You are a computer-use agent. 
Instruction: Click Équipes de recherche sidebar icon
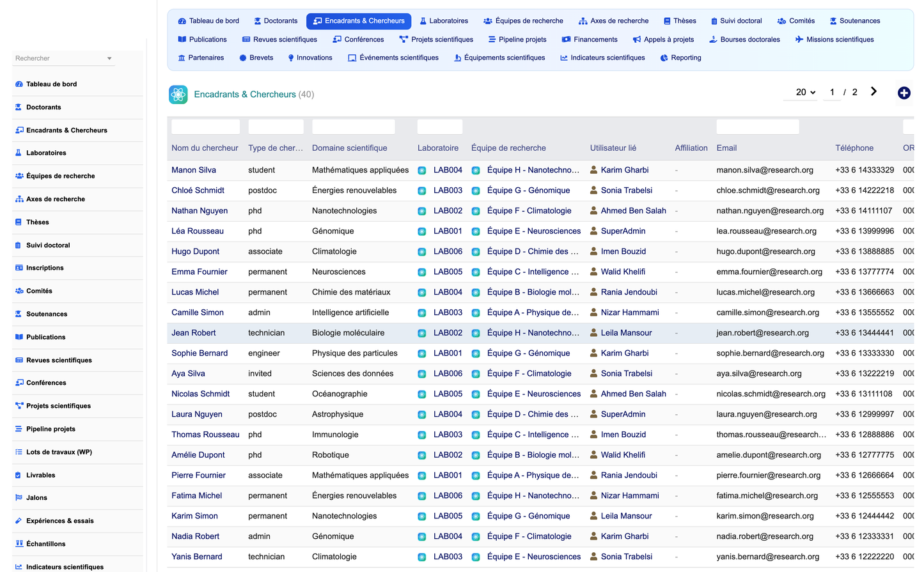(19, 176)
